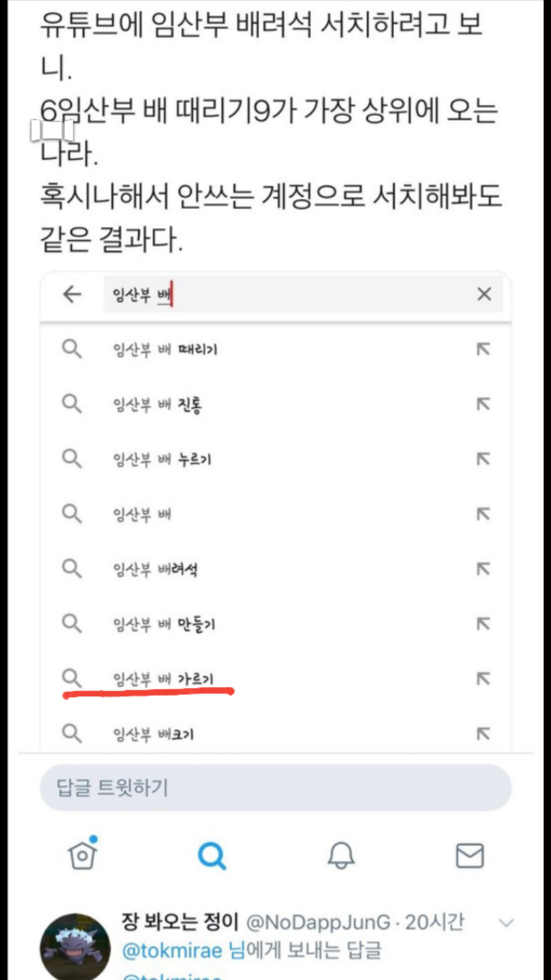Tap the fill-in arrow beside 임산부 배려석
551x980 pixels.
(483, 569)
